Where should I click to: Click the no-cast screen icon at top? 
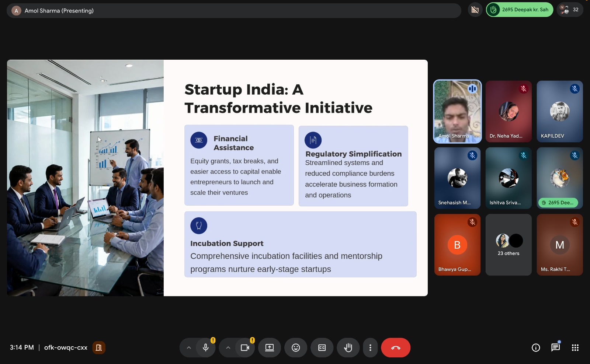point(475,10)
